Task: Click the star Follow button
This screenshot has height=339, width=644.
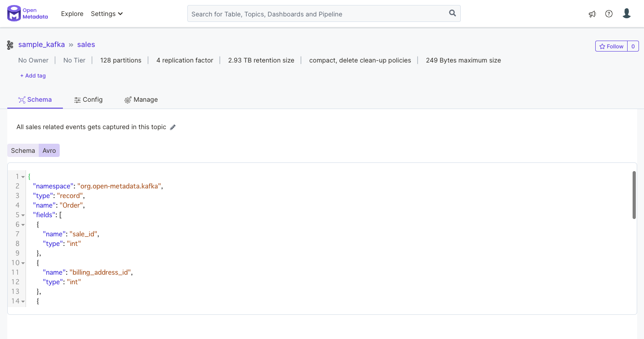Action: pos(611,46)
